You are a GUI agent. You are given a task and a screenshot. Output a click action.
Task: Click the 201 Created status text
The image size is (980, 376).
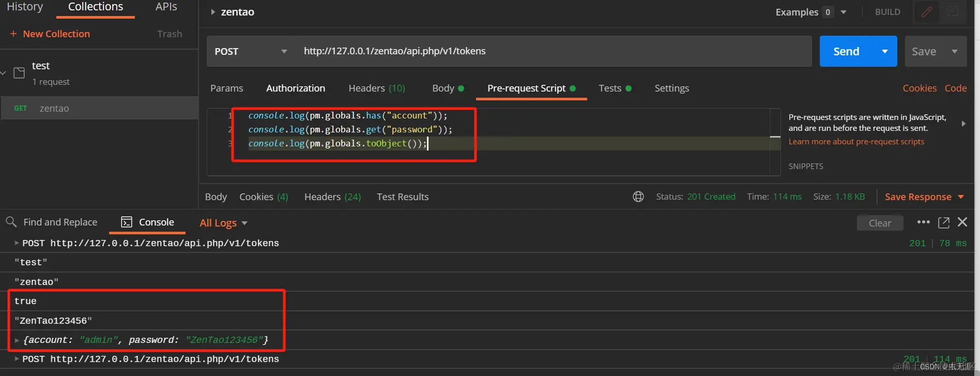pyautogui.click(x=711, y=197)
